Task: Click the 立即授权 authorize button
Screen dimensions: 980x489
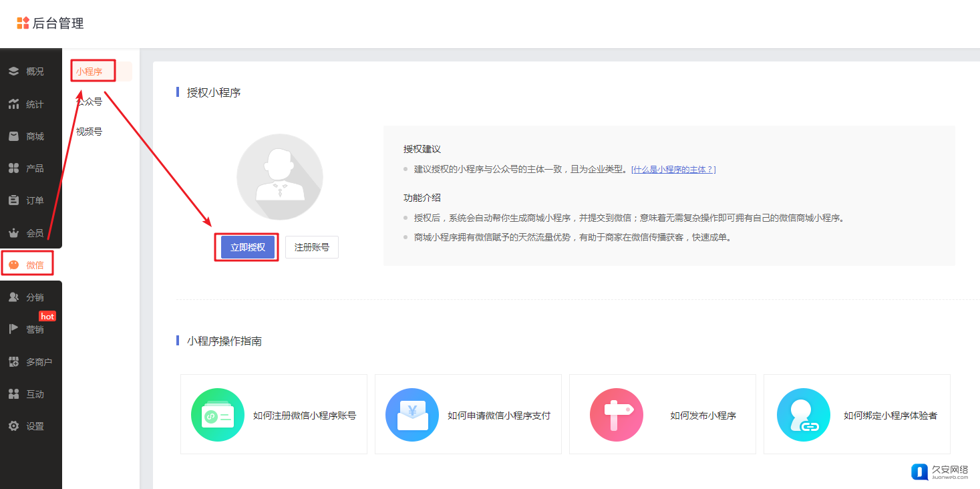Action: (x=248, y=247)
